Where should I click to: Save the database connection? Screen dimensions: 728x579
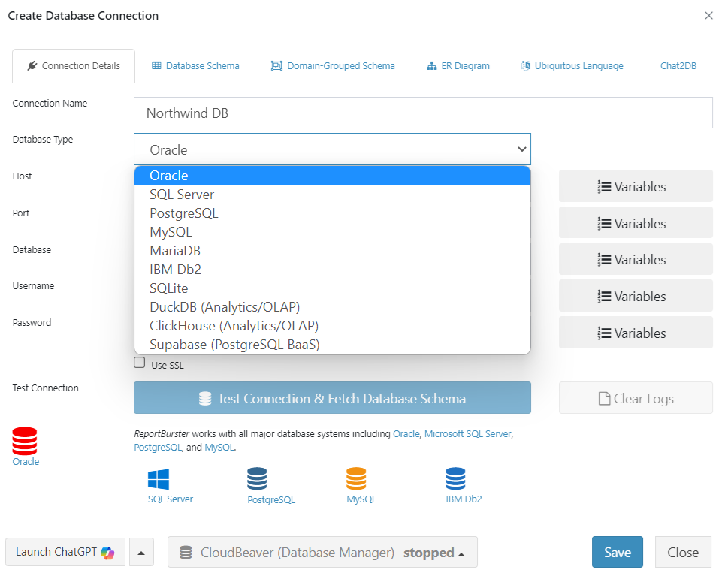coord(617,552)
